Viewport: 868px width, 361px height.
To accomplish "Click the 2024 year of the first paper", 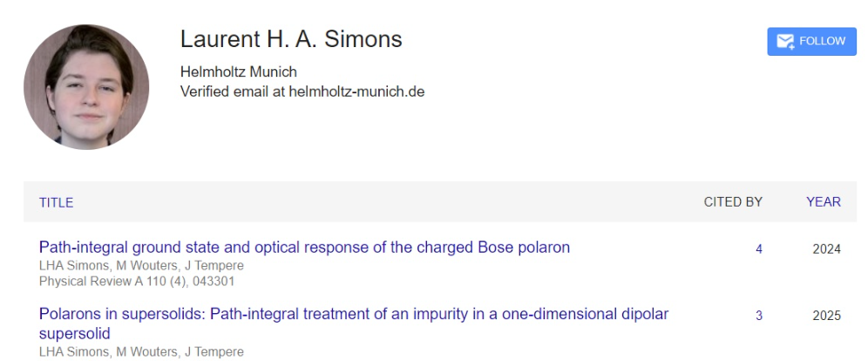I will coord(826,249).
